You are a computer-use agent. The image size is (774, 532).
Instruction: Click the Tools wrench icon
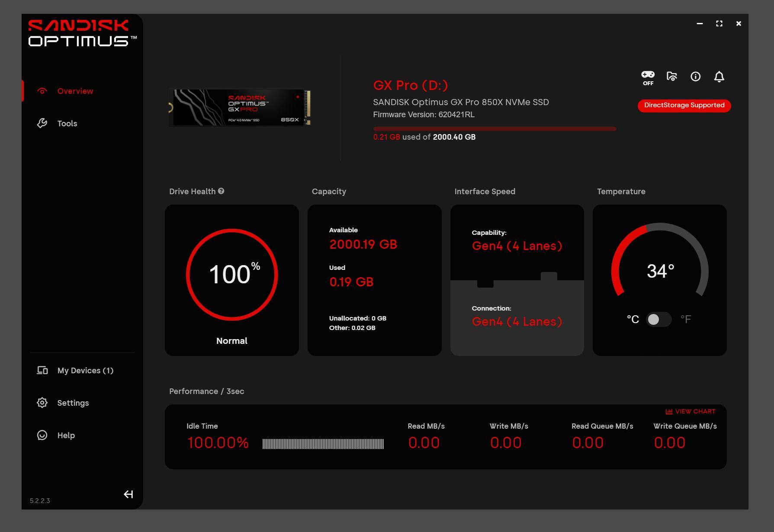point(42,123)
